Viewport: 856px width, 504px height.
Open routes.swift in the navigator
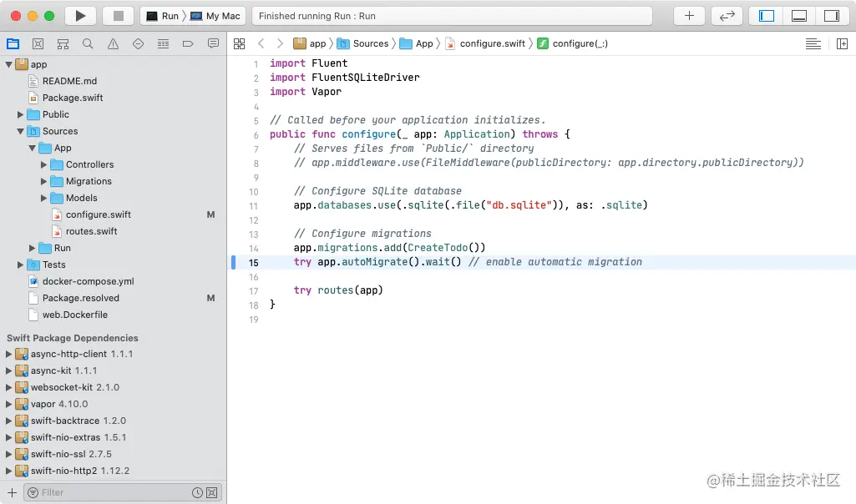(91, 231)
